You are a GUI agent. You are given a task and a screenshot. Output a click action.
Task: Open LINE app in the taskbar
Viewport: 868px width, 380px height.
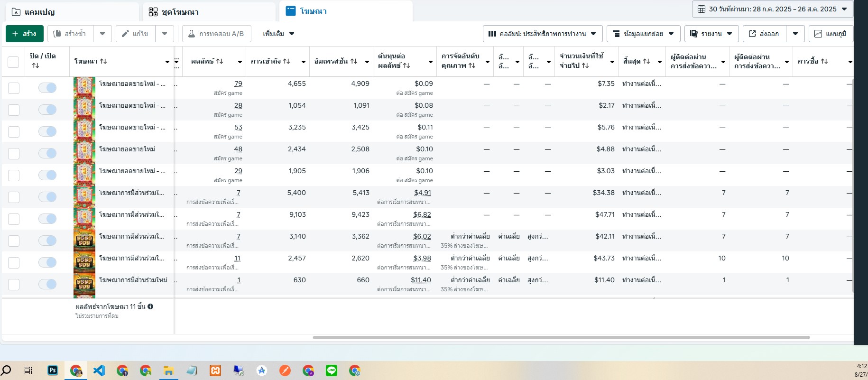pos(332,371)
